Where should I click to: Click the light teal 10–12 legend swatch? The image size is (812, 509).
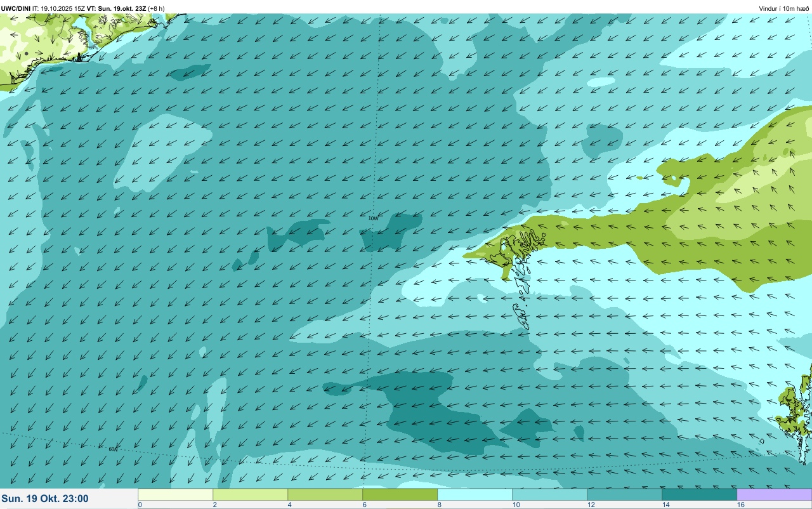pos(549,494)
